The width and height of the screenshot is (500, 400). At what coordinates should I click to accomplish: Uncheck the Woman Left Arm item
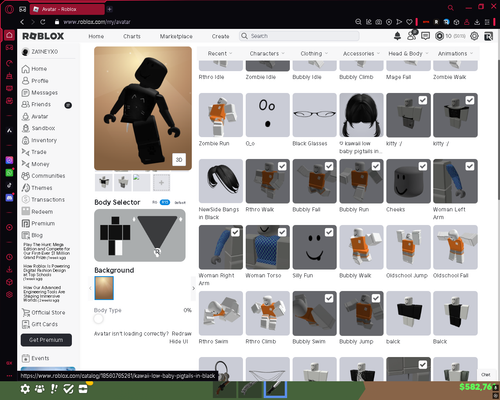(x=470, y=166)
